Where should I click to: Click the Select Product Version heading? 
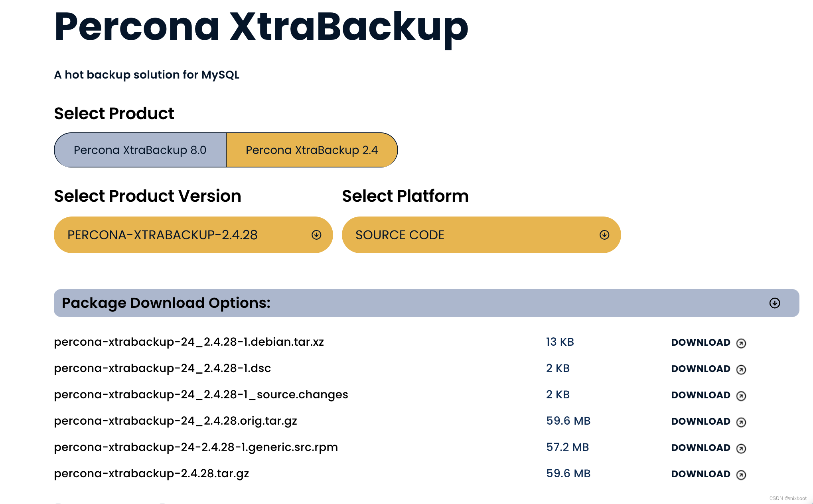click(148, 196)
